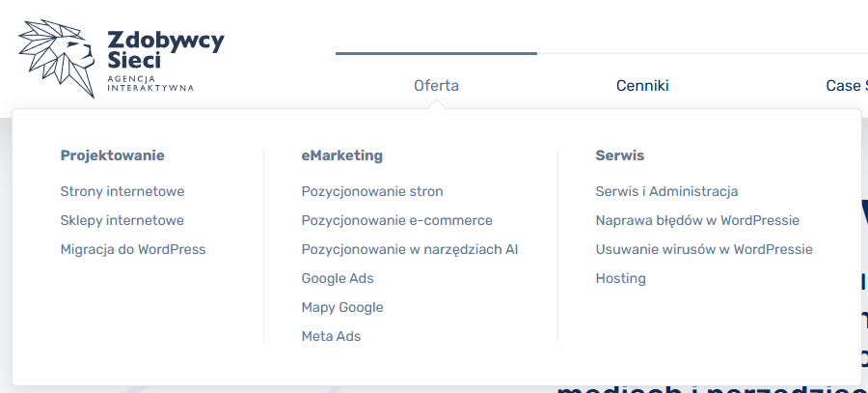Open the Sklepy internetowe link
Screen dimensions: 868x393
tap(122, 220)
